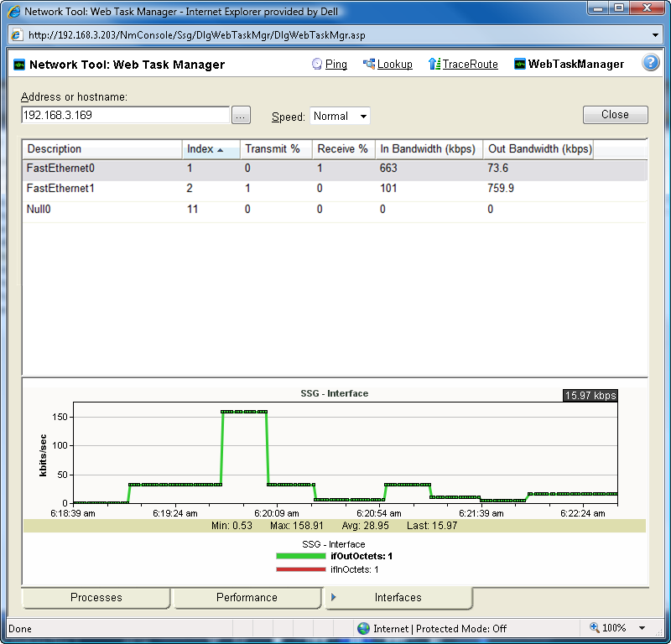Click the ellipsis button beside the address field

(x=241, y=115)
